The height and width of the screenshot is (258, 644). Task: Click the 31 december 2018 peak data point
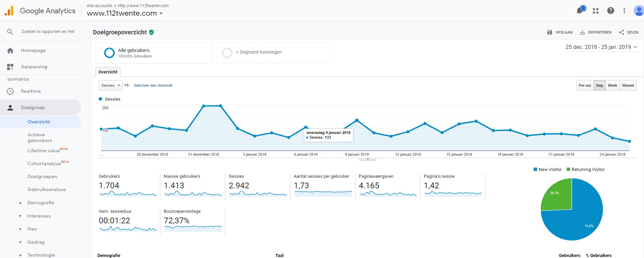(x=204, y=106)
